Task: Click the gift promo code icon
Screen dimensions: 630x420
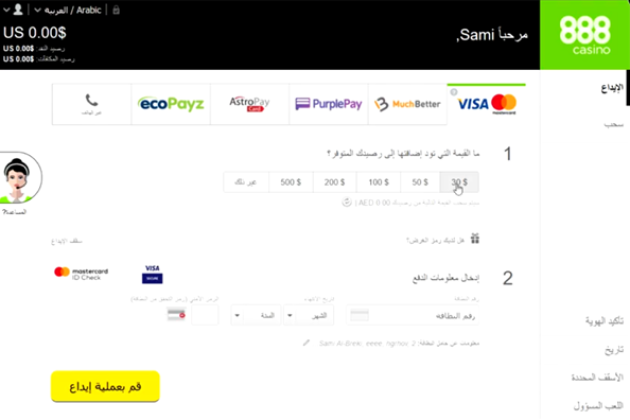Action: [x=475, y=239]
